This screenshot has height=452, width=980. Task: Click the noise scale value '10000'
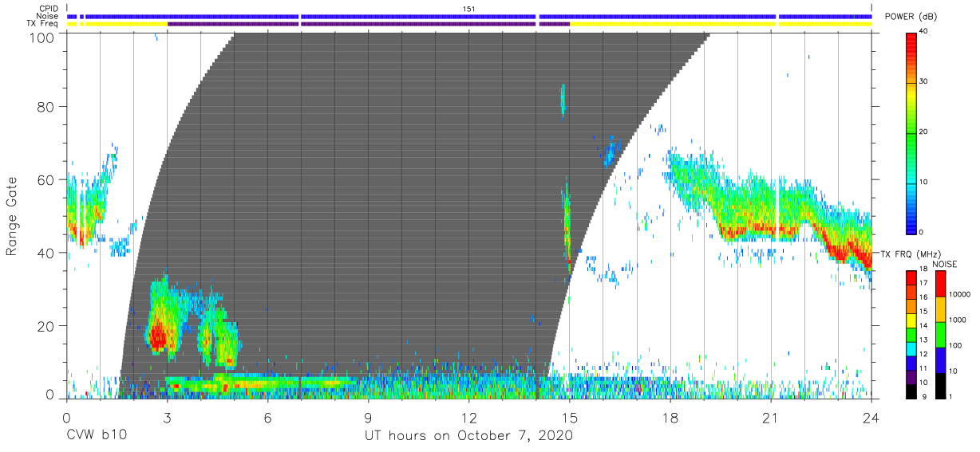click(x=960, y=294)
